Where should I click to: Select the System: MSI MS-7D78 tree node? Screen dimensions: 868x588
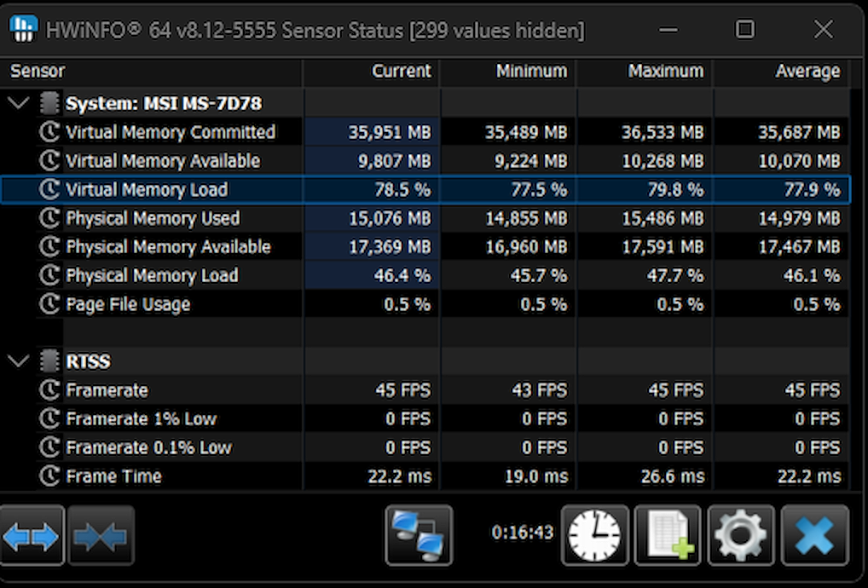point(164,103)
